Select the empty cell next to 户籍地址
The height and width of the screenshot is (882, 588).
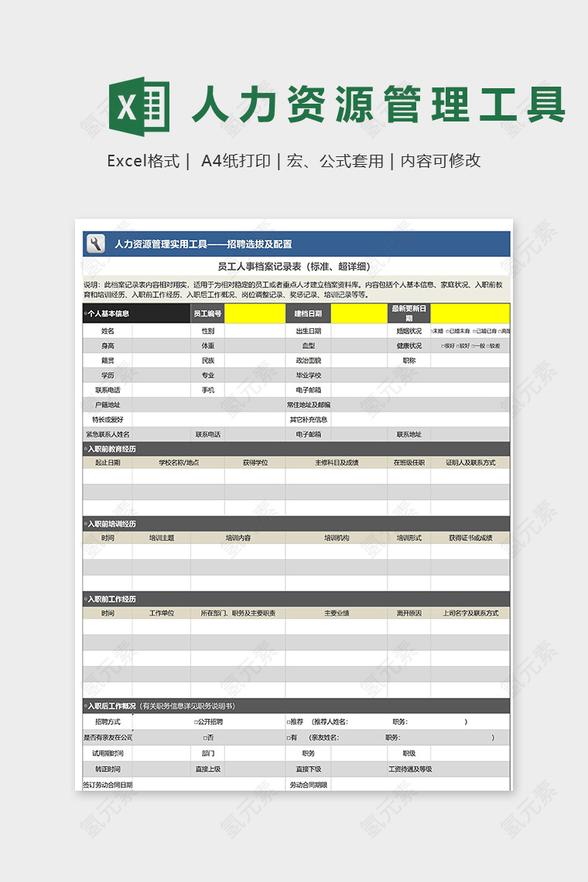pyautogui.click(x=209, y=405)
